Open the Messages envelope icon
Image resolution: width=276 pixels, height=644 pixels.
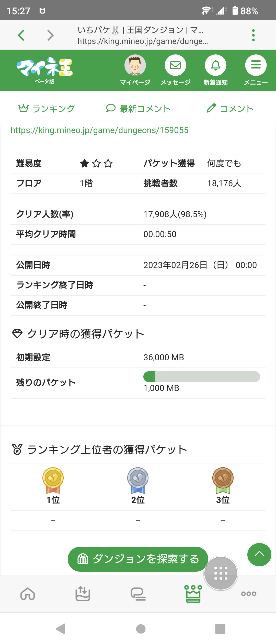tap(175, 65)
